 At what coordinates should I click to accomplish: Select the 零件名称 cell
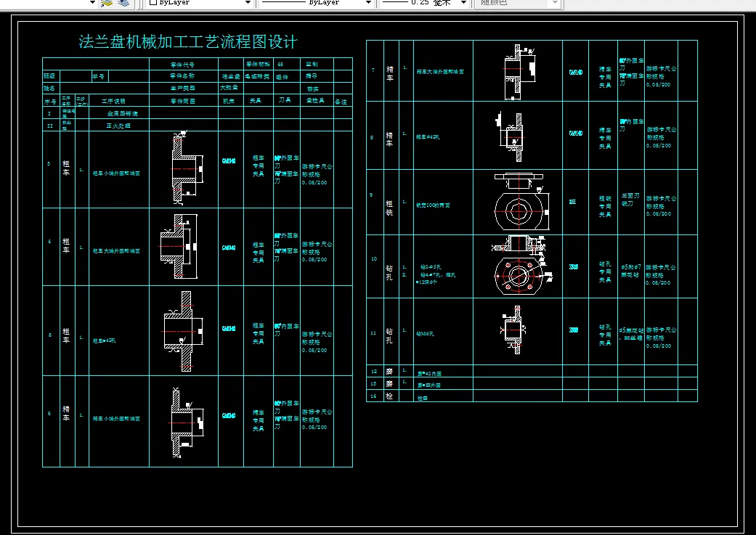(x=182, y=76)
